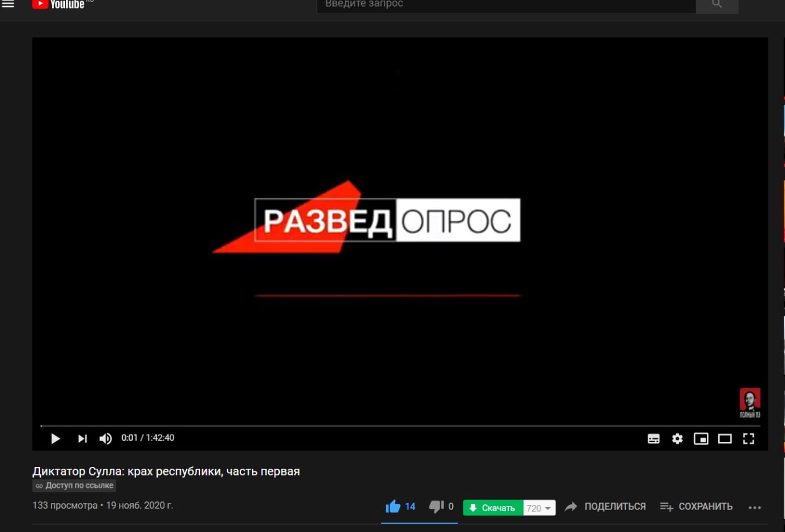Click the 133 просмотра view count
The image size is (785, 532).
(65, 506)
